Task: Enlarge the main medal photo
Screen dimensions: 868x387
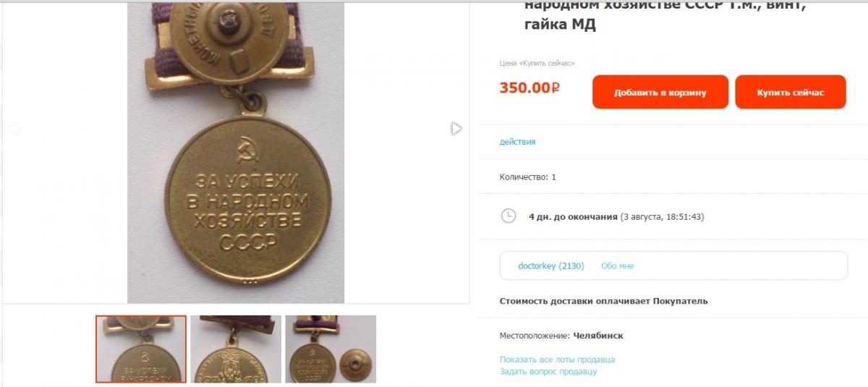Action: (x=236, y=152)
